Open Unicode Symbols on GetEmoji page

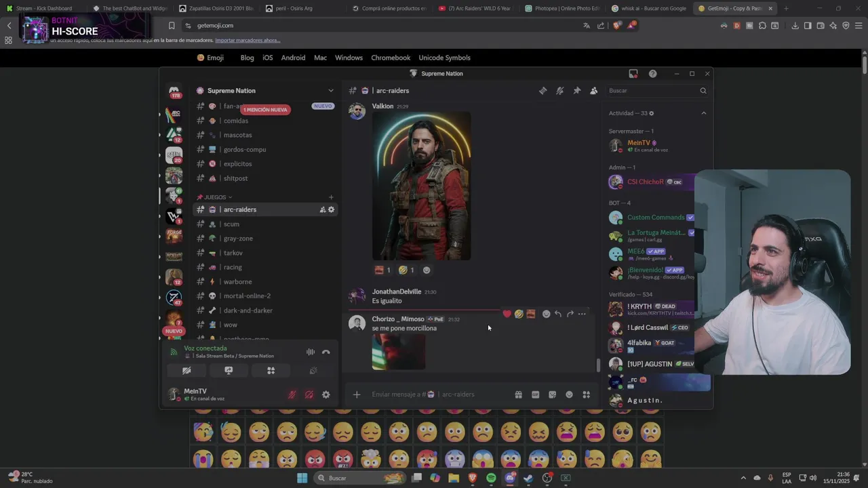pyautogui.click(x=444, y=58)
